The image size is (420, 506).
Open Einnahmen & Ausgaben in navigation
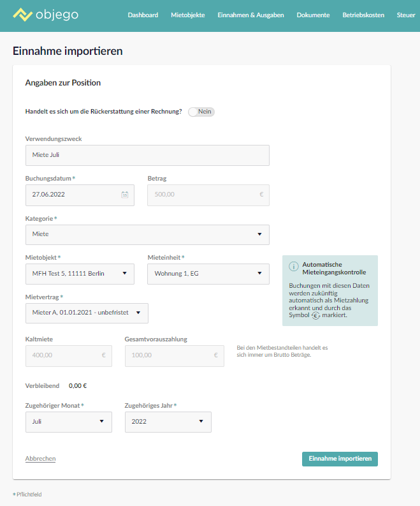[250, 15]
